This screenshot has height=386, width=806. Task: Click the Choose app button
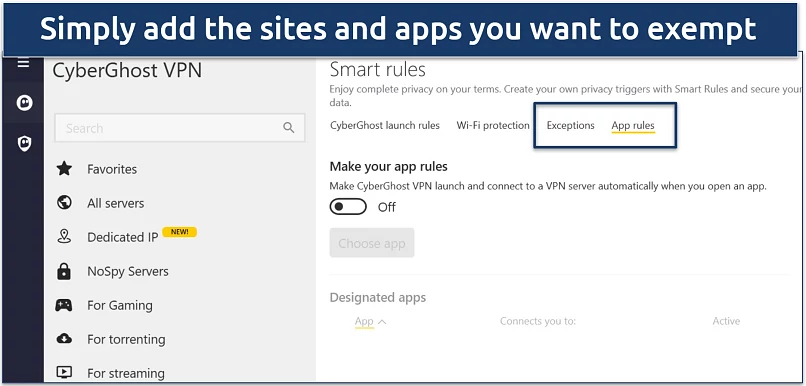[372, 243]
